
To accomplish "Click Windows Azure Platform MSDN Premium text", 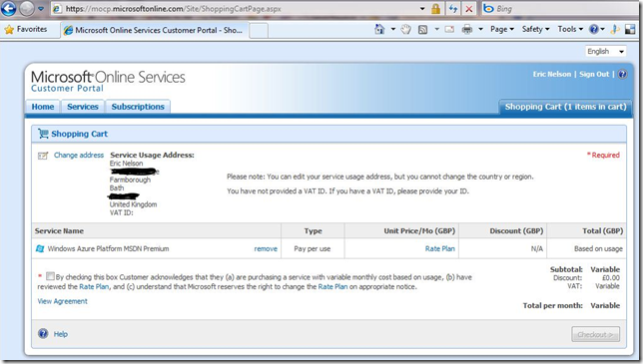I will point(108,248).
